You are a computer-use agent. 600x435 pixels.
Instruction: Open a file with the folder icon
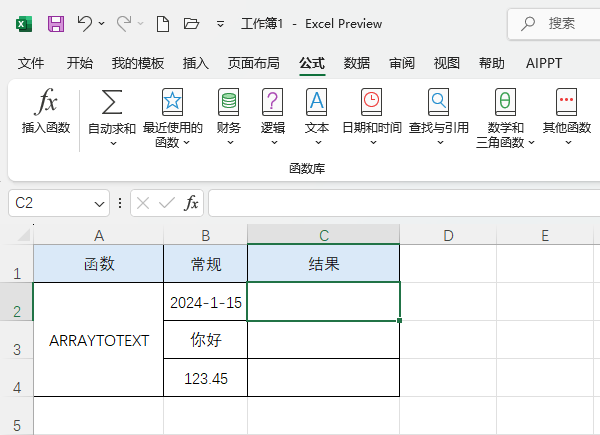point(191,24)
